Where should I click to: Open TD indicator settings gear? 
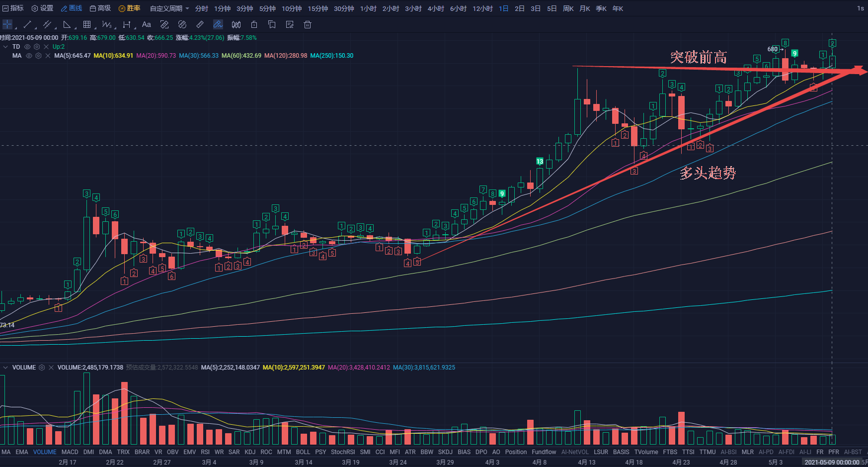click(x=37, y=47)
